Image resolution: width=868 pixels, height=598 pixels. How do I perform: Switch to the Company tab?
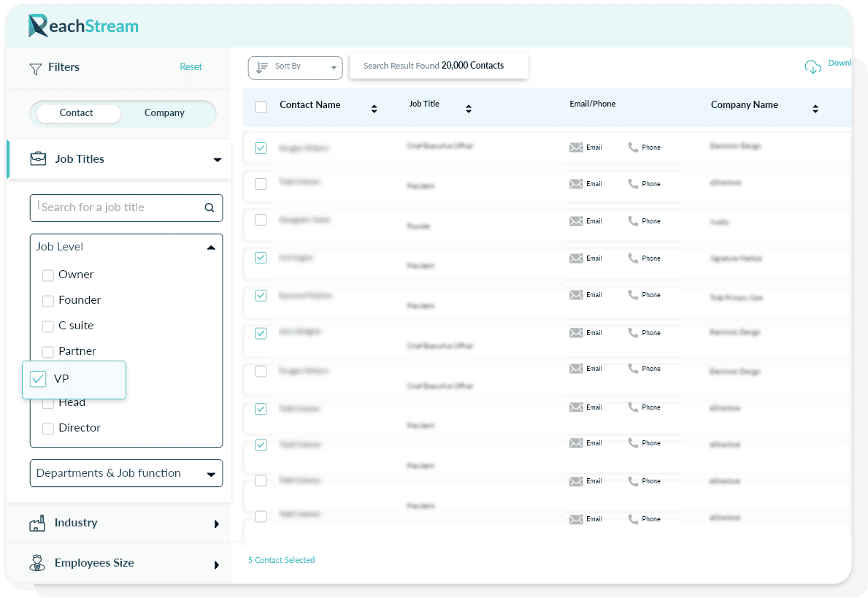click(164, 113)
